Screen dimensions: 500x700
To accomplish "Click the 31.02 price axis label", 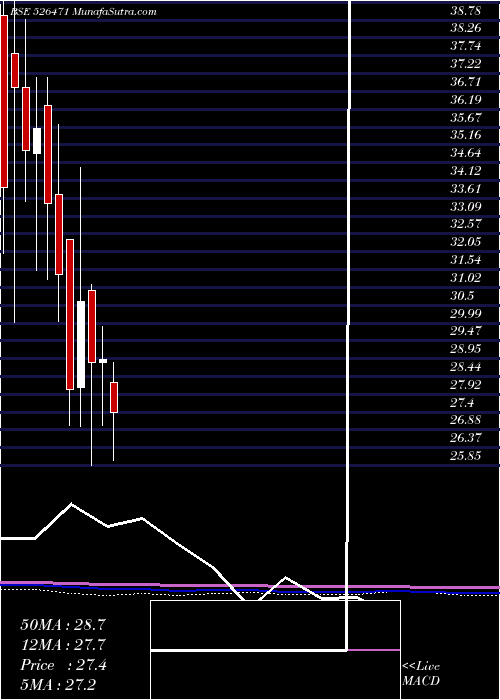I will (x=466, y=278).
